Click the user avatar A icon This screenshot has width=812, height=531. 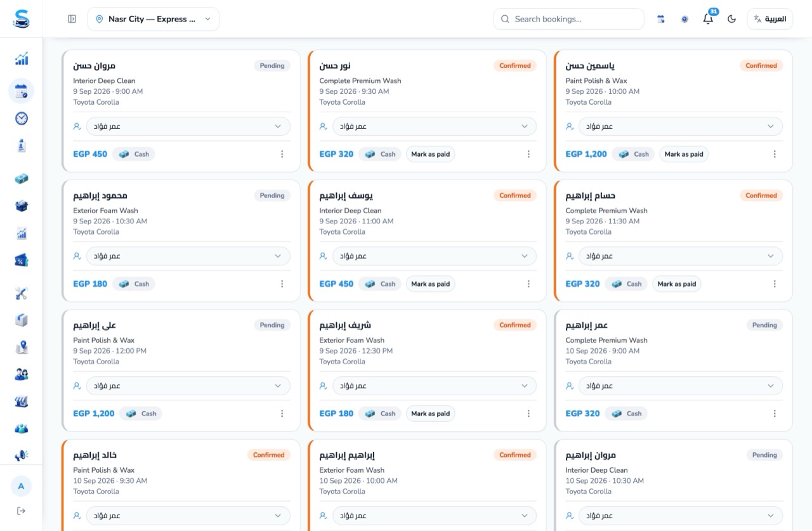pos(21,486)
